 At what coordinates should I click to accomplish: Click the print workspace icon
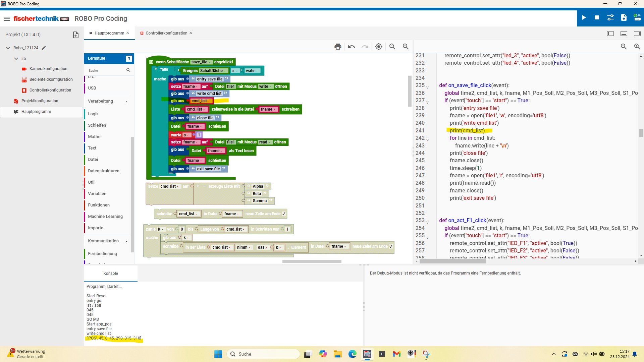(338, 47)
